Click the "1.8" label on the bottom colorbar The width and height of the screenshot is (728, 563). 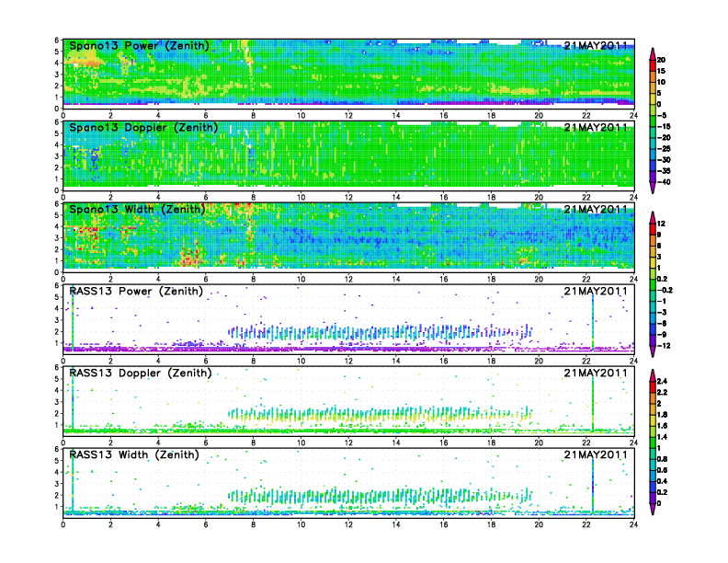[662, 414]
